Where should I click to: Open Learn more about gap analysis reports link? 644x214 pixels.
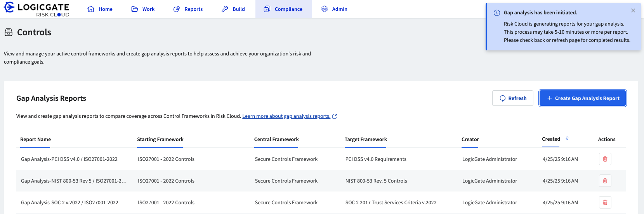pos(286,116)
